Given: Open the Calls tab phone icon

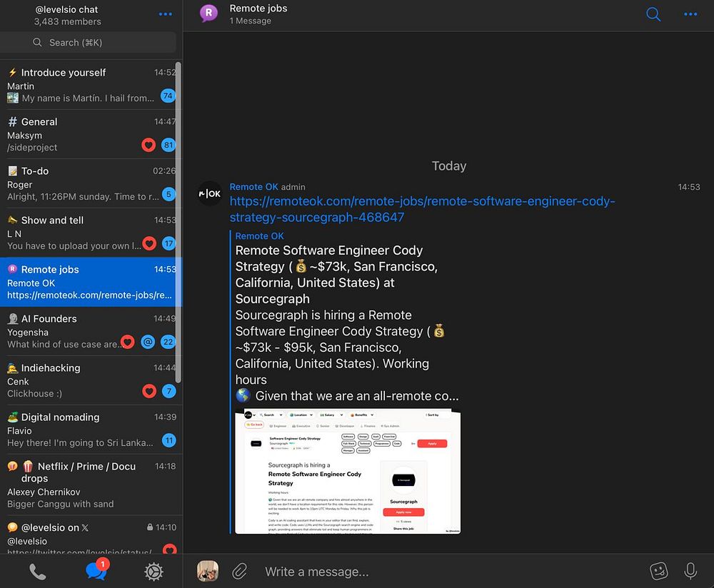Looking at the screenshot, I should click(x=37, y=572).
